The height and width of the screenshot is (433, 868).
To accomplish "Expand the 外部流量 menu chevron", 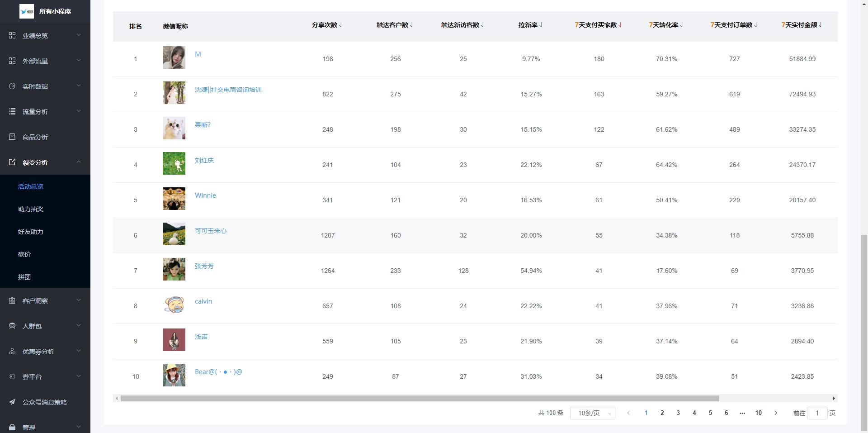I will coord(79,60).
